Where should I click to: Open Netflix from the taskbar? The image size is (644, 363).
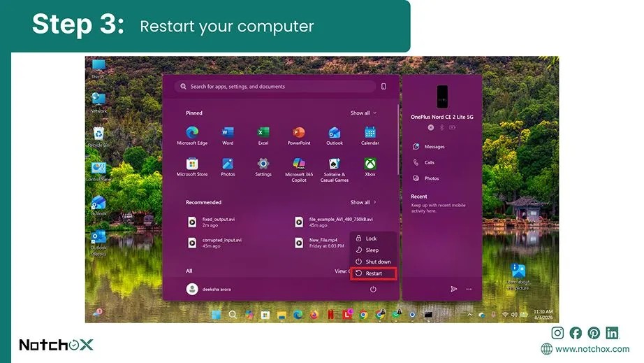click(330, 315)
